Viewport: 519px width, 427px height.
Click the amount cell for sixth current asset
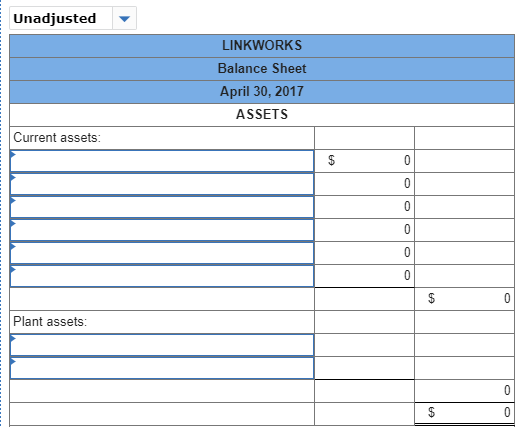pyautogui.click(x=364, y=276)
